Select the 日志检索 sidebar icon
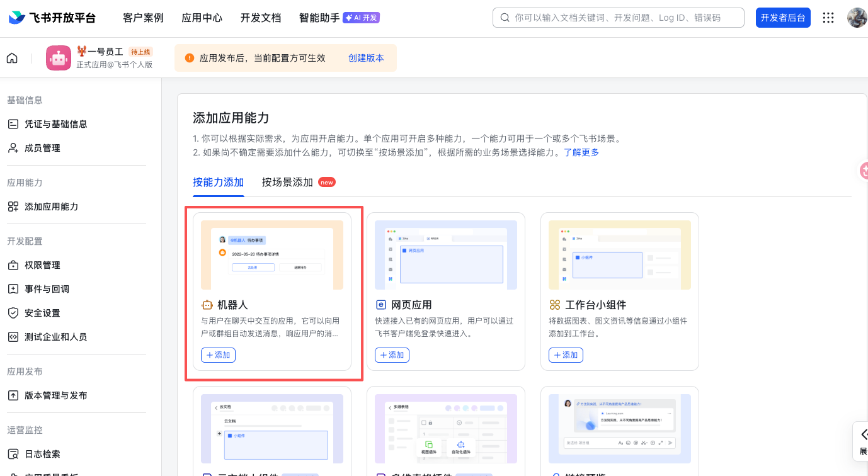Viewport: 868px width, 476px height. [x=13, y=453]
